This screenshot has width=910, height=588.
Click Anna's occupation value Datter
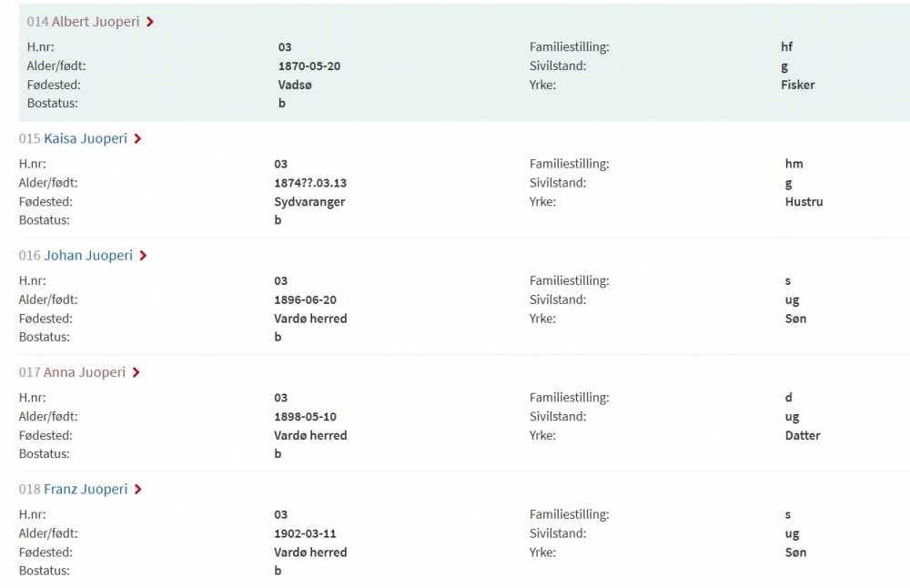click(803, 435)
